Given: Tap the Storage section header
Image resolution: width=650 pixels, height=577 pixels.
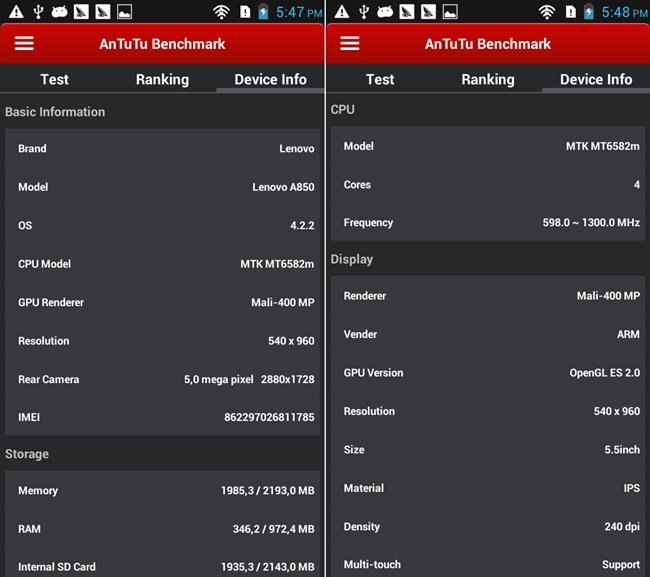Looking at the screenshot, I should coord(27,454).
